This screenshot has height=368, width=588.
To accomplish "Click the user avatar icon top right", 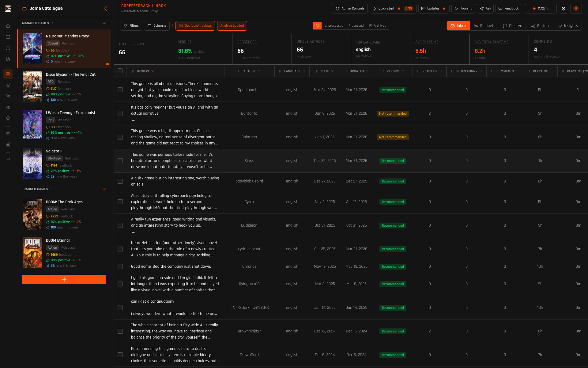I will tap(576, 9).
